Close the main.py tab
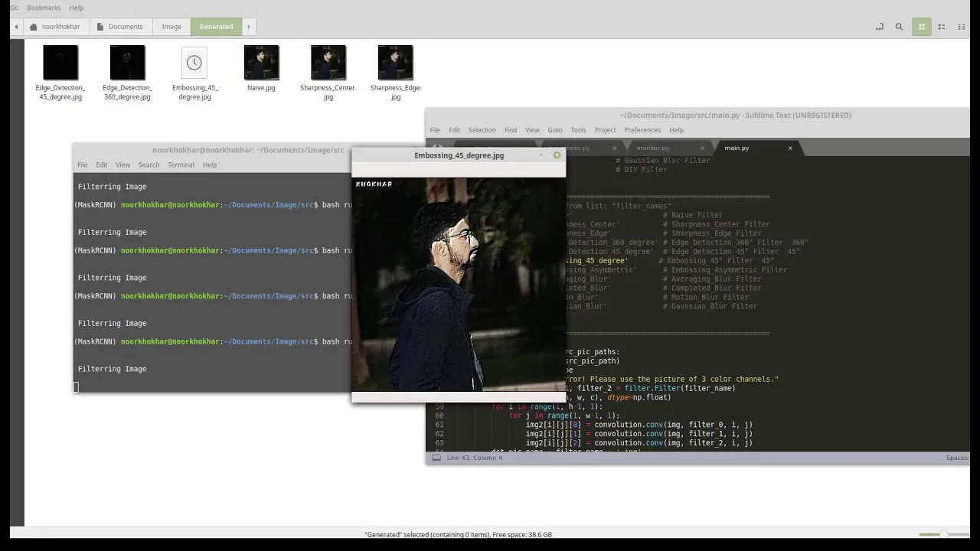Viewport: 980px width, 551px height. pyautogui.click(x=790, y=148)
